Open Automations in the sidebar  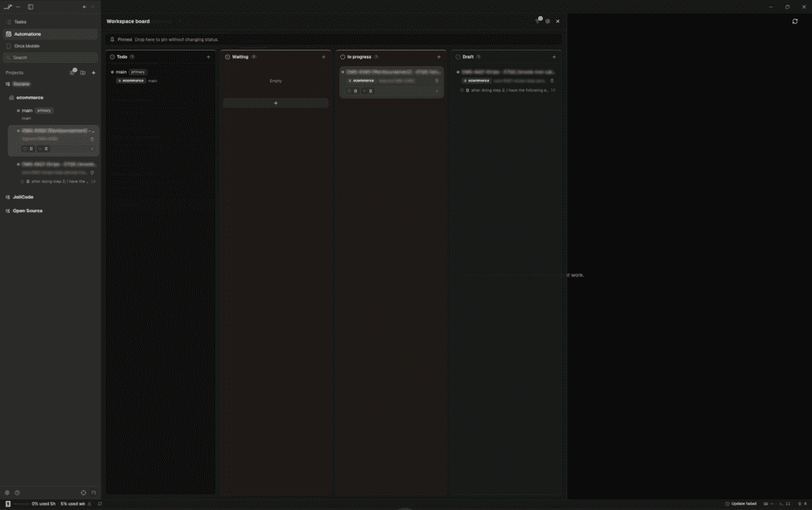(51, 33)
